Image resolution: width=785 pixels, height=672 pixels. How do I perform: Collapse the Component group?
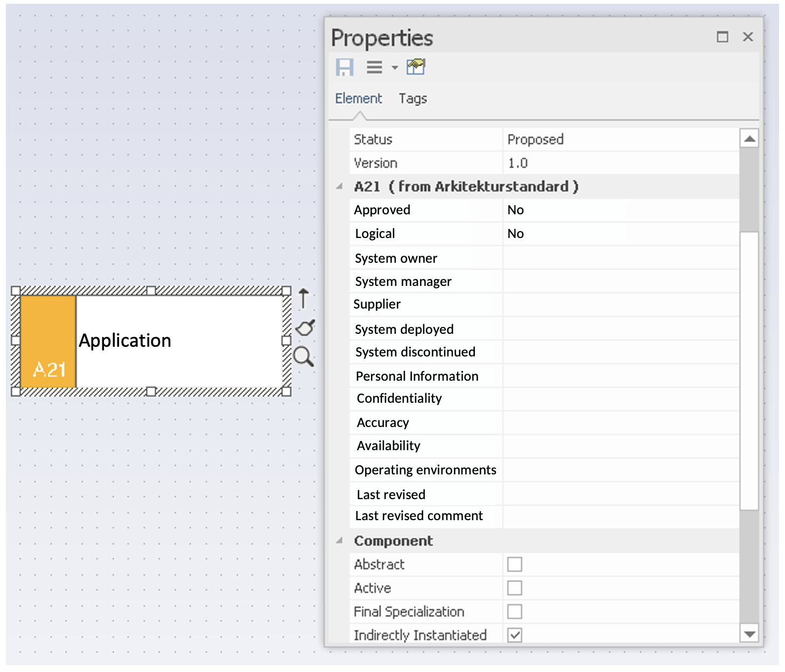pos(339,541)
